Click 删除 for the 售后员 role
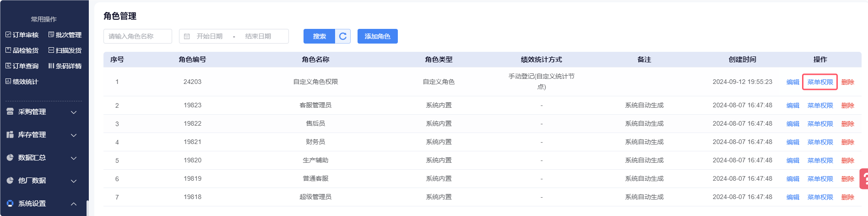The width and height of the screenshot is (868, 216). pyautogui.click(x=847, y=124)
